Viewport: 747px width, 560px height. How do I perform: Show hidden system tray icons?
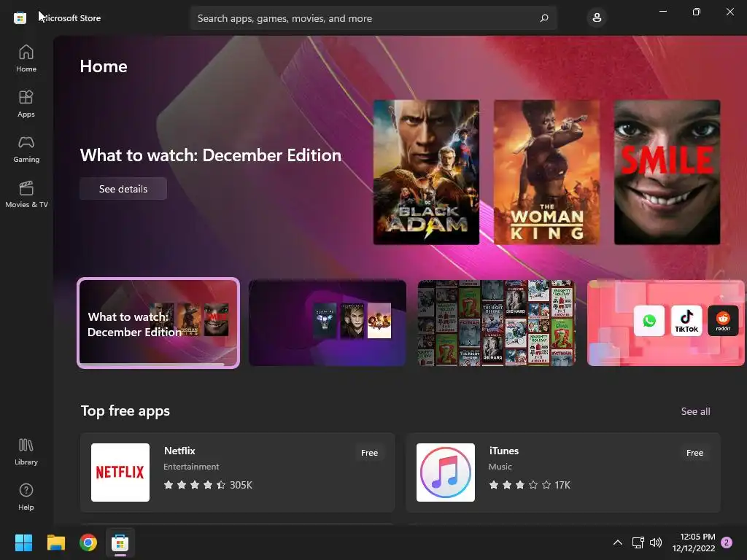(617, 542)
